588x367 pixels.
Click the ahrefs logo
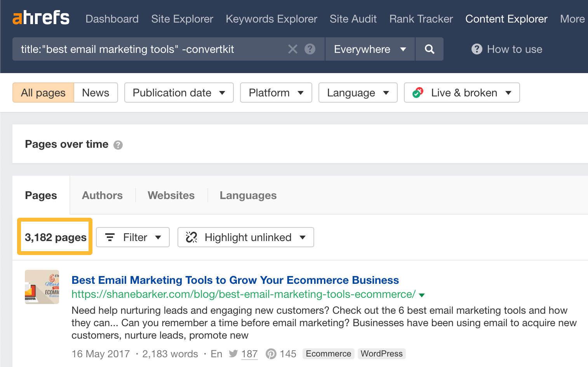pos(40,18)
